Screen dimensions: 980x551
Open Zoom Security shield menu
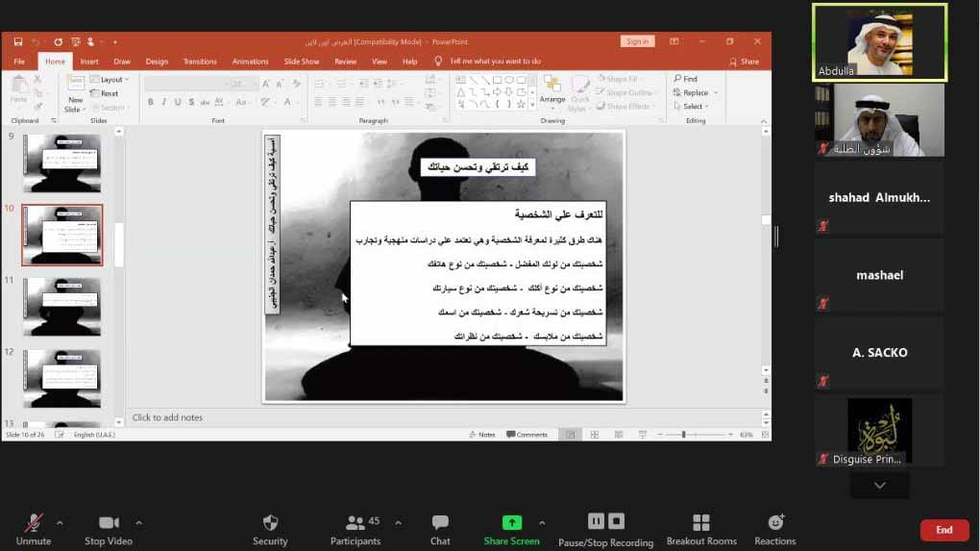(270, 530)
